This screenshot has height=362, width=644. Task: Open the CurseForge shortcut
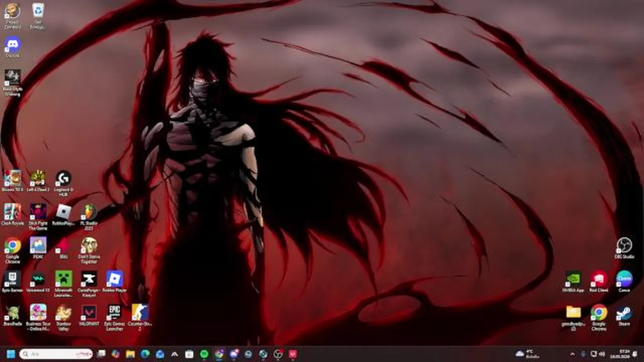89,284
